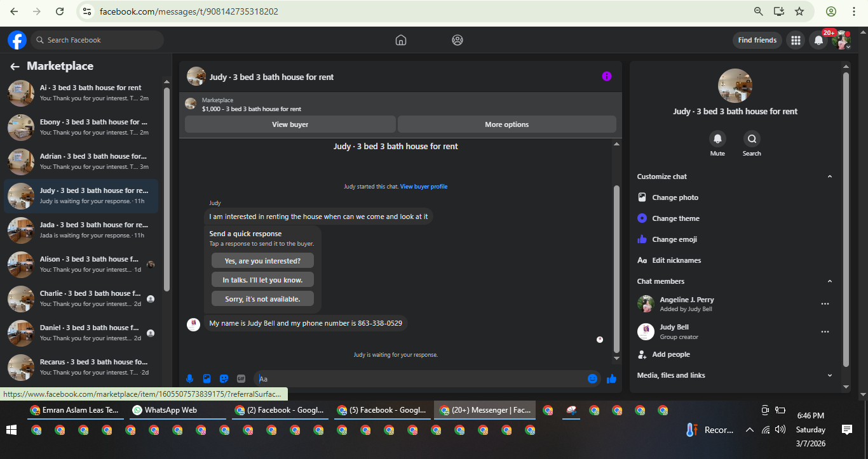Choose a GIF from the composer
The width and height of the screenshot is (868, 459).
241,378
